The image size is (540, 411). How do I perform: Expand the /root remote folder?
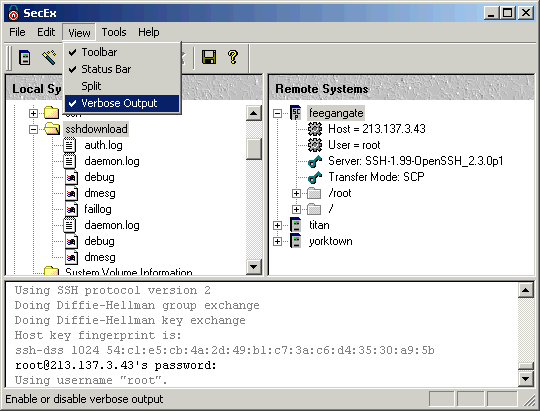coord(296,193)
